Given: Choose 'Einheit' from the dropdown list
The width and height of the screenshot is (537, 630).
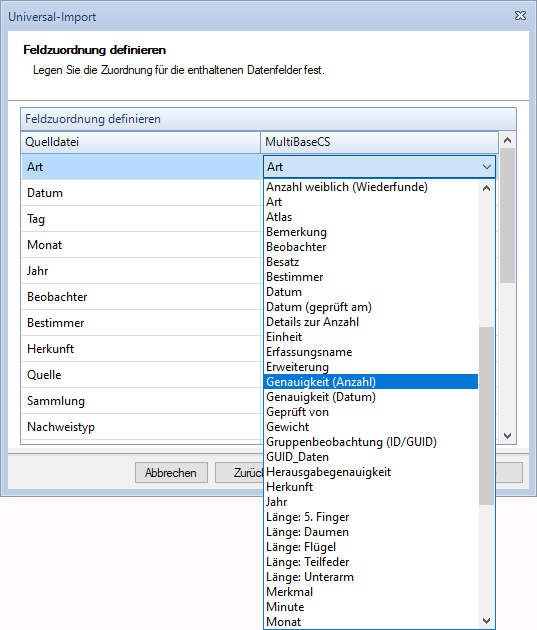Looking at the screenshot, I should (371, 337).
